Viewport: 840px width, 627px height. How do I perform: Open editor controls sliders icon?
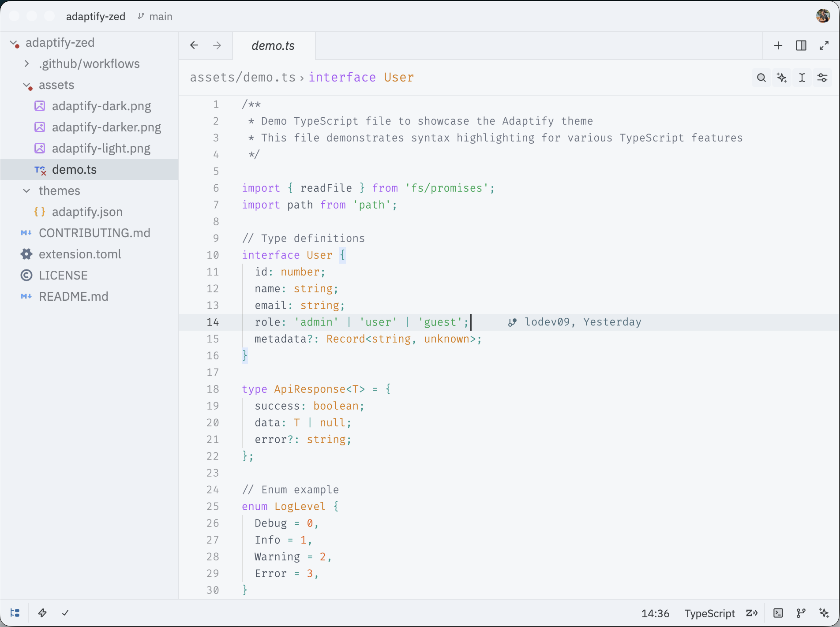822,78
